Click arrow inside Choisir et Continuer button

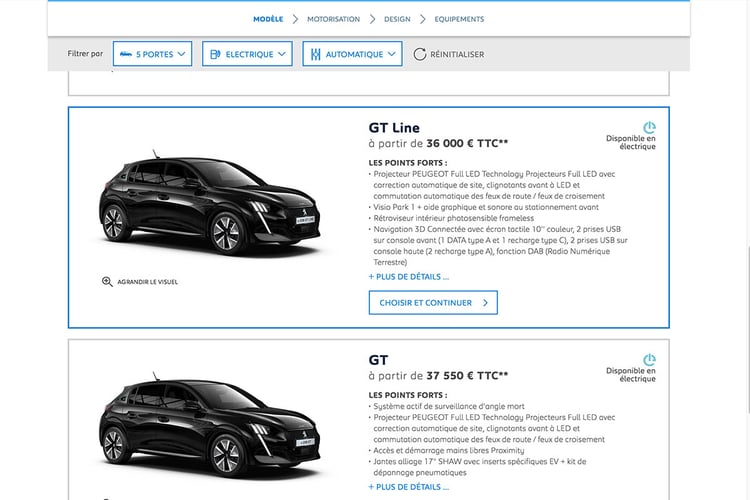(485, 302)
